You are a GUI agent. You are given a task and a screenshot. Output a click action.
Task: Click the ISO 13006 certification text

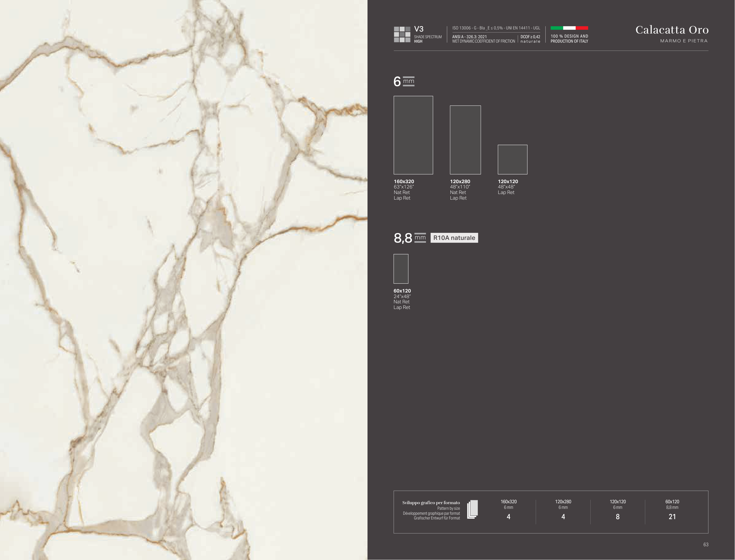point(496,28)
